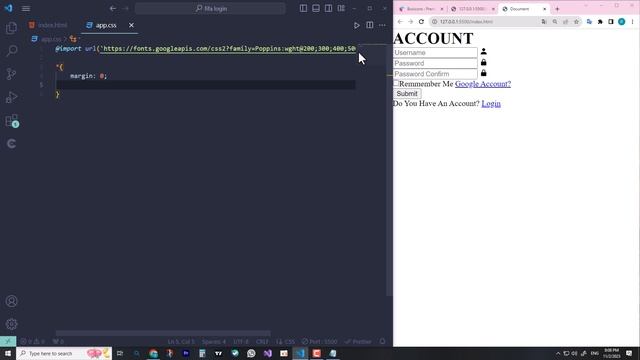Open the Manage gear in VS Code
Screen dimensions: 640x360
[x=11, y=324]
